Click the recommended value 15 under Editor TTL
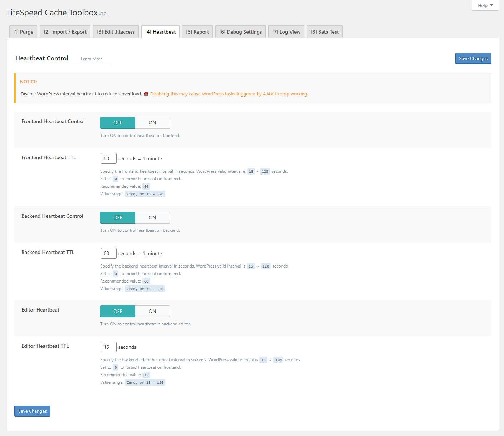Screen dimensions: 504x436 (x=146, y=375)
